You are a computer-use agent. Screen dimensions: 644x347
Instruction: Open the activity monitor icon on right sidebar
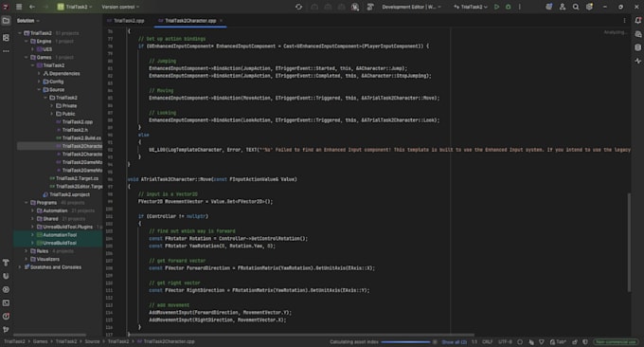tap(637, 61)
